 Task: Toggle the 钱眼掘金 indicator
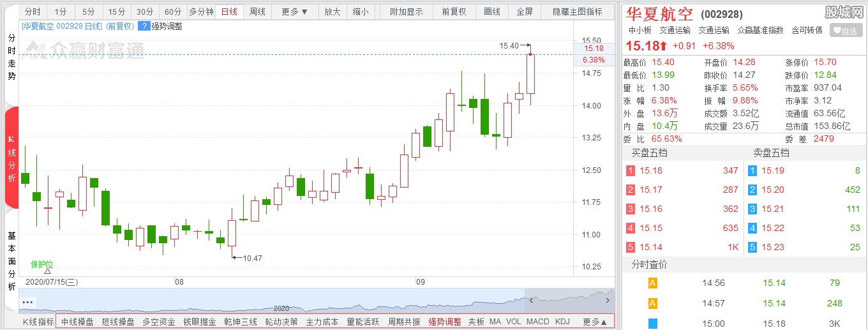[200, 322]
